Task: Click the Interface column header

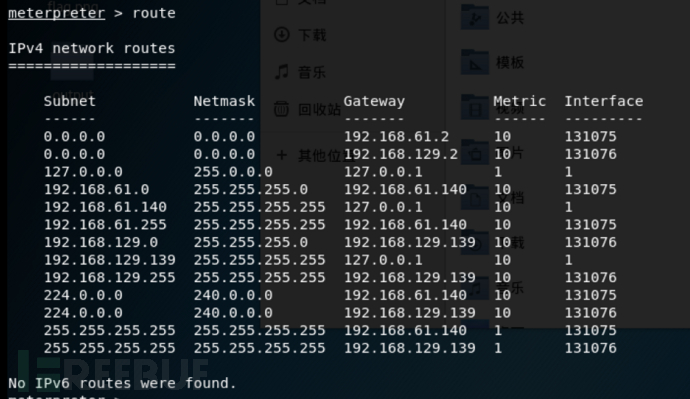Action: click(x=604, y=101)
